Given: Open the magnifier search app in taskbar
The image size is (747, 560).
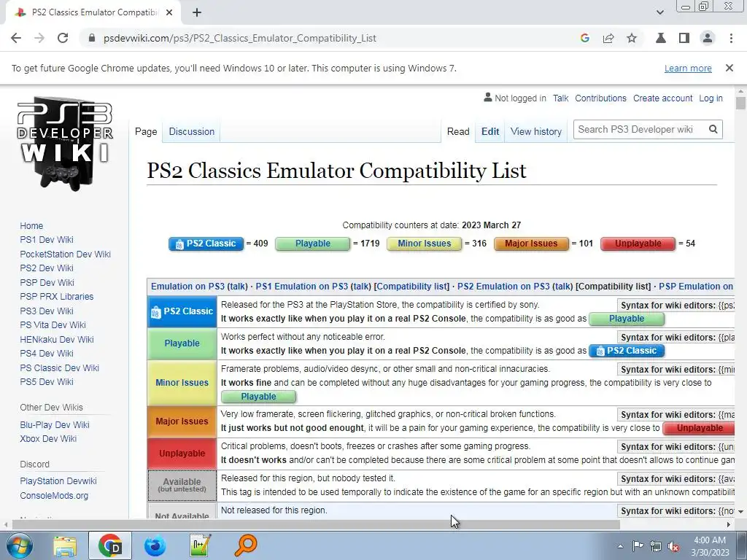Looking at the screenshot, I should click(x=245, y=545).
